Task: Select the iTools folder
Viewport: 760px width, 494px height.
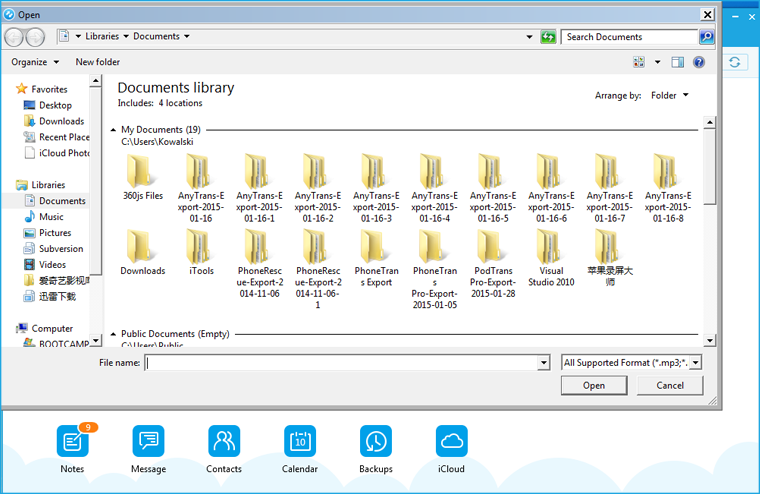Action: coord(201,252)
